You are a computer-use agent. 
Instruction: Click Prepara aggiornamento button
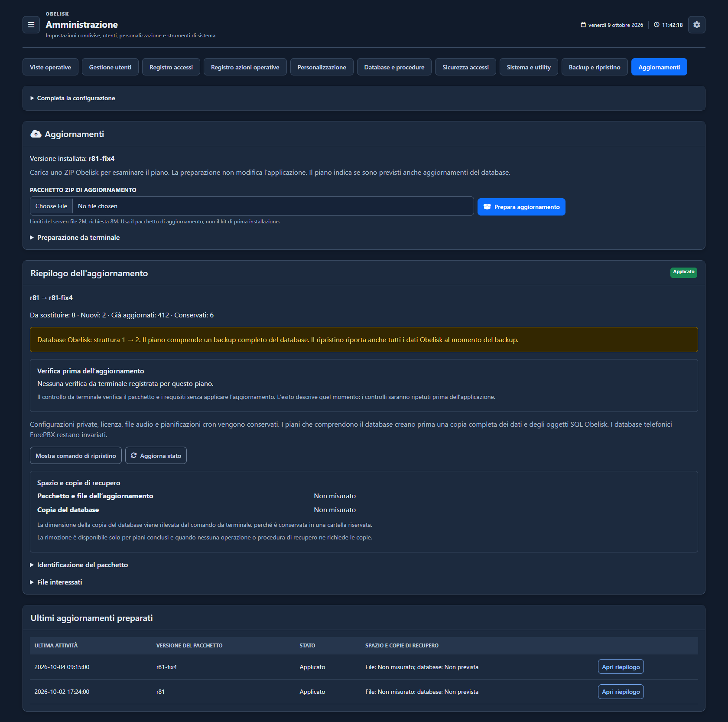click(521, 207)
